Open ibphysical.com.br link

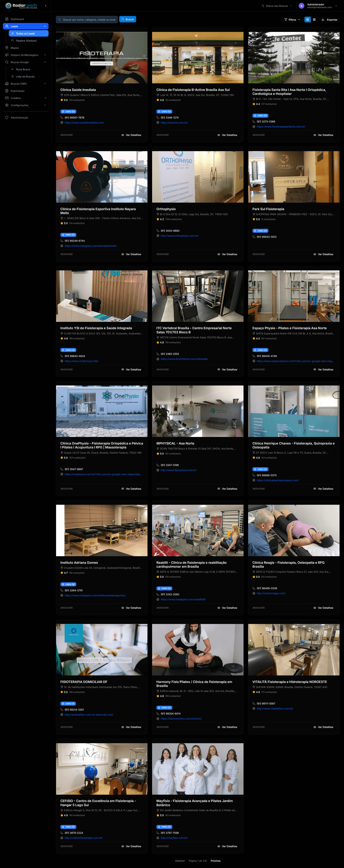[x=178, y=470]
